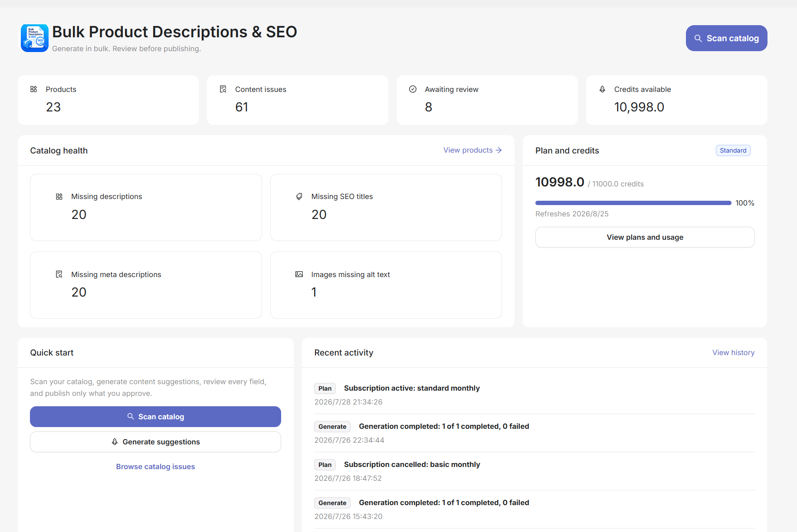Click the credits usage progress bar
The width and height of the screenshot is (797, 532).
coord(633,203)
